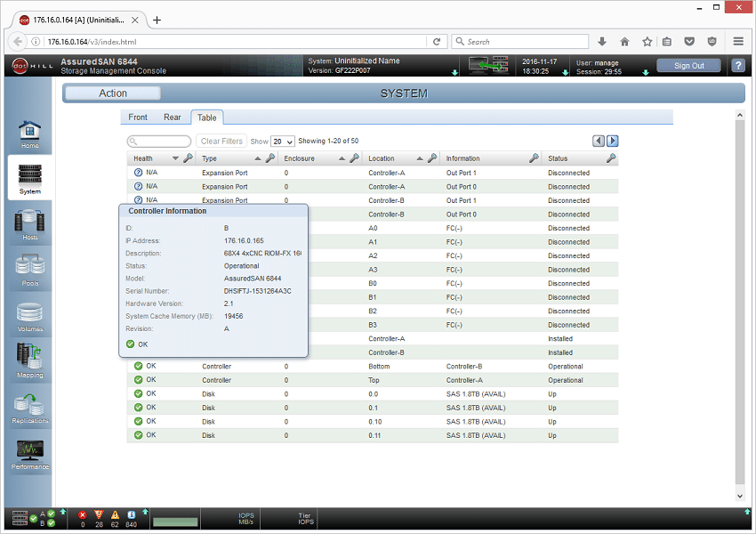
Task: Select the System sidebar icon
Action: tap(29, 179)
